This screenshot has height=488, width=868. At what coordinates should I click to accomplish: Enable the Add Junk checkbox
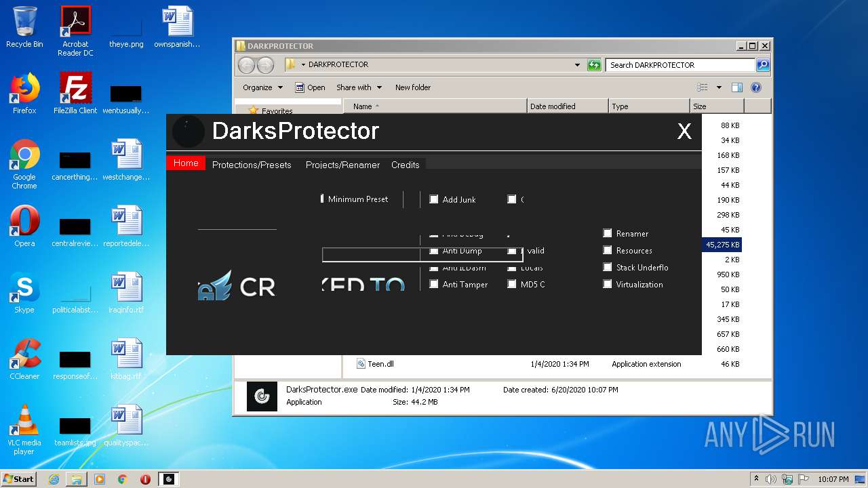point(434,199)
